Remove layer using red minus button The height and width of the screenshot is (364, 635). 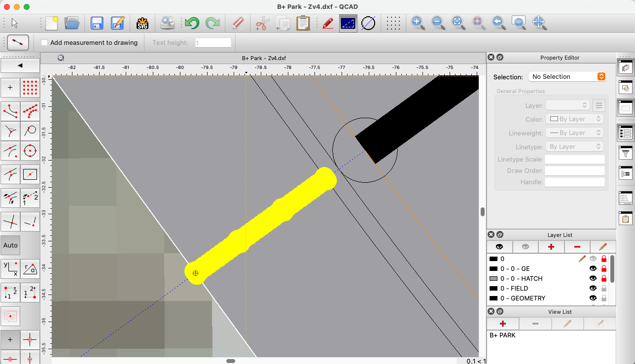point(577,246)
